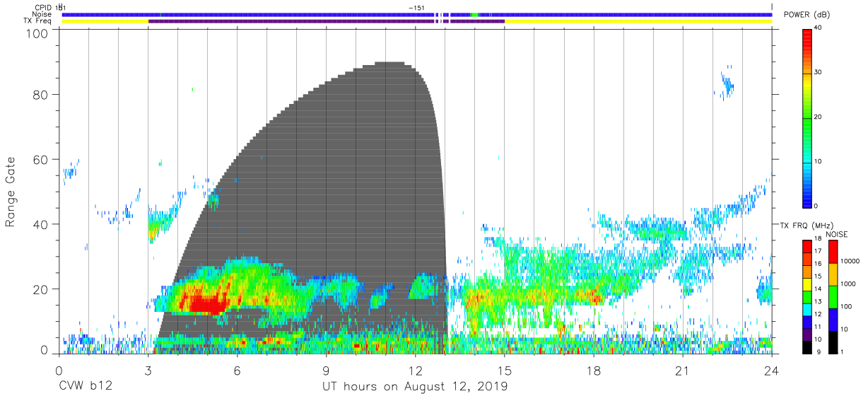Click the '80' tick on the Range Gate axis
868x401 pixels.
41,94
